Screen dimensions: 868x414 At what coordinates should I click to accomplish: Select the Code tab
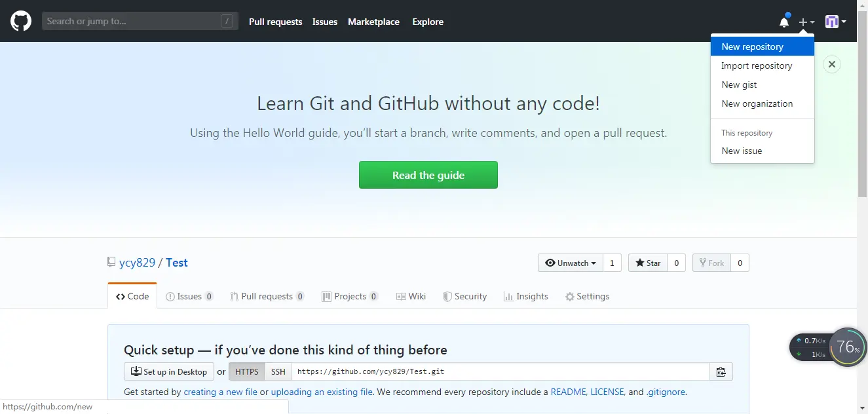point(132,296)
